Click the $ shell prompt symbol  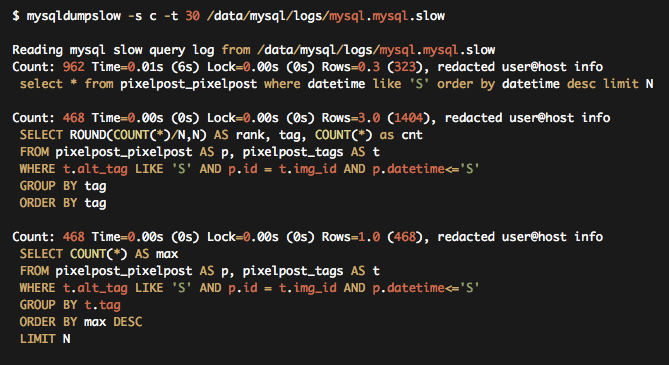16,16
